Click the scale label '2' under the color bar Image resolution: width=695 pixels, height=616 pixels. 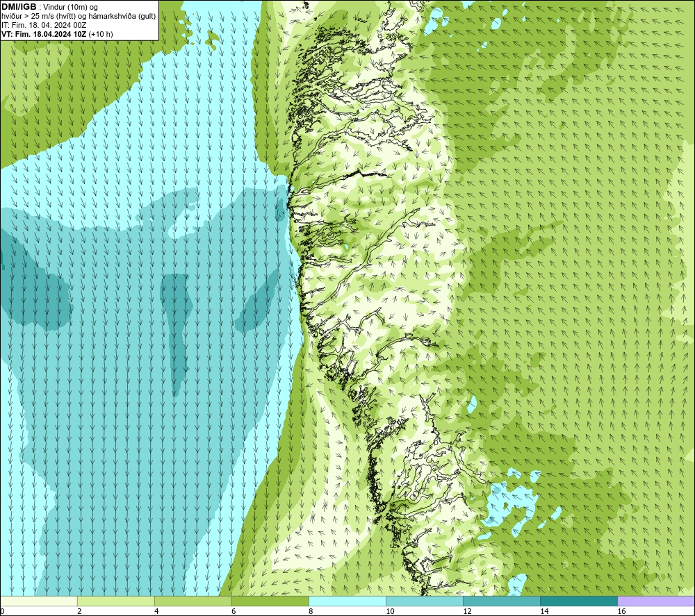coord(79,612)
